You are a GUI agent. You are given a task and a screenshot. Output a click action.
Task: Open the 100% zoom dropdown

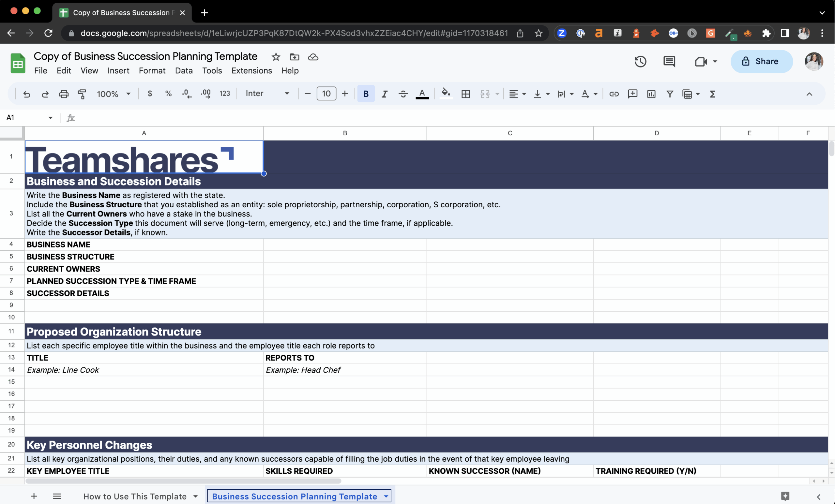[114, 94]
